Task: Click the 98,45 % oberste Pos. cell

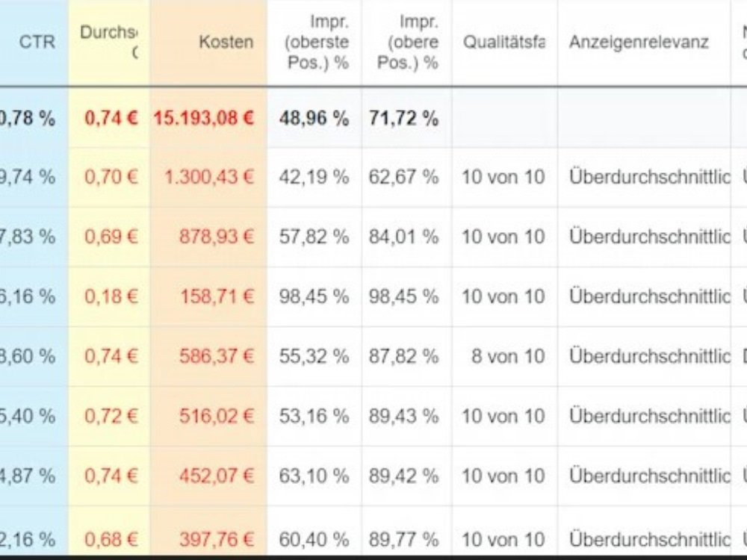Action: click(x=314, y=296)
